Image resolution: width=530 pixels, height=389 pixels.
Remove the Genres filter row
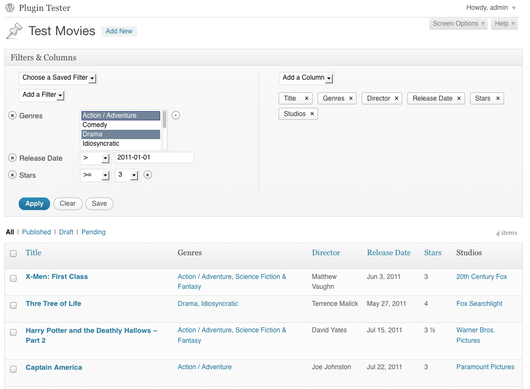point(12,116)
